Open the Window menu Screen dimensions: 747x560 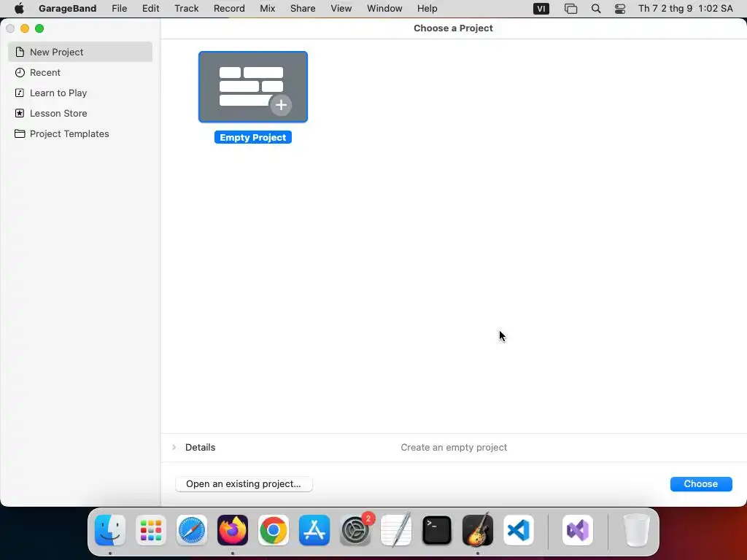pyautogui.click(x=384, y=9)
